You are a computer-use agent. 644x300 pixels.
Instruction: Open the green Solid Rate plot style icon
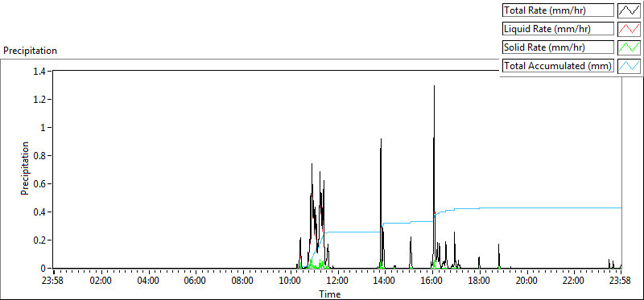tap(629, 47)
